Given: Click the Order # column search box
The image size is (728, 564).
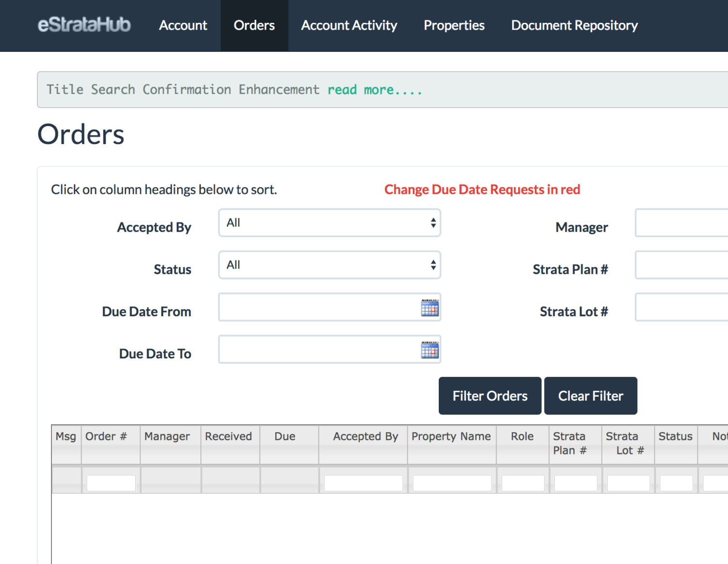Looking at the screenshot, I should click(111, 483).
